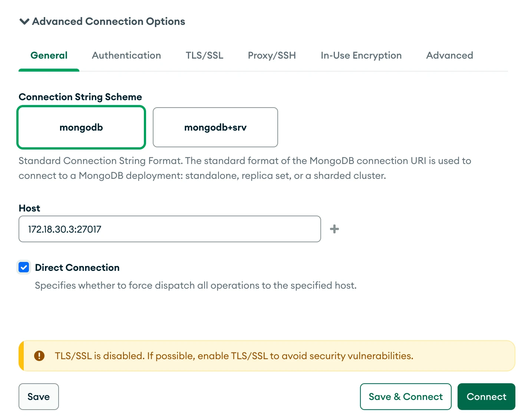Add another host using the plus icon
528x420 pixels.
click(334, 229)
